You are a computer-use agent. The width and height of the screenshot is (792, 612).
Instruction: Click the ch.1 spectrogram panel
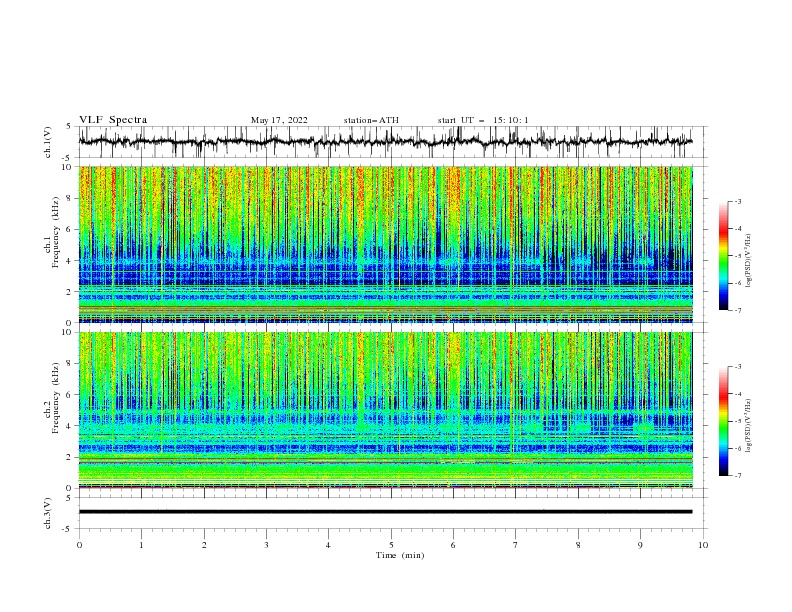[x=385, y=244]
